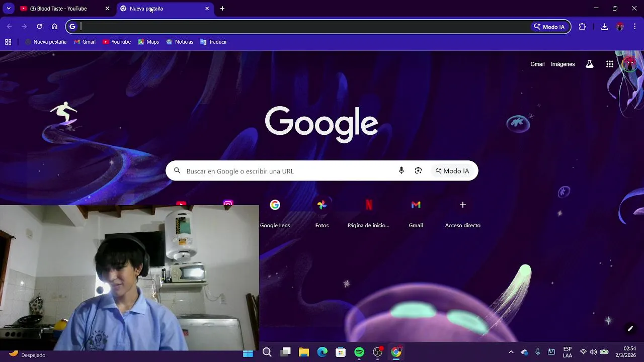Viewport: 644px width, 362px height.
Task: Open the Despejado weather widget
Action: point(28,354)
